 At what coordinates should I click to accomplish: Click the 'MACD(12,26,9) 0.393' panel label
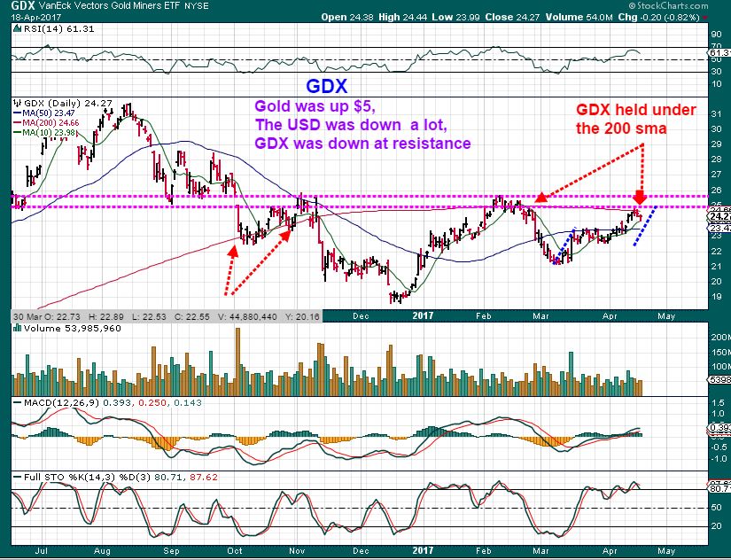coord(78,402)
